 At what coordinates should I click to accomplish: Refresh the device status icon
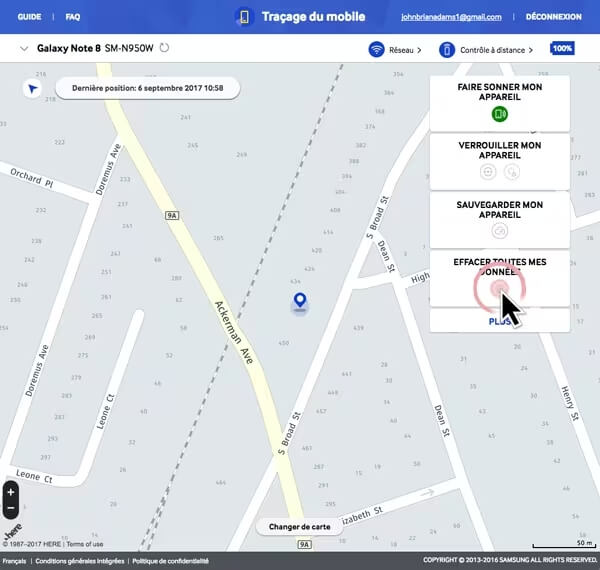[x=164, y=48]
